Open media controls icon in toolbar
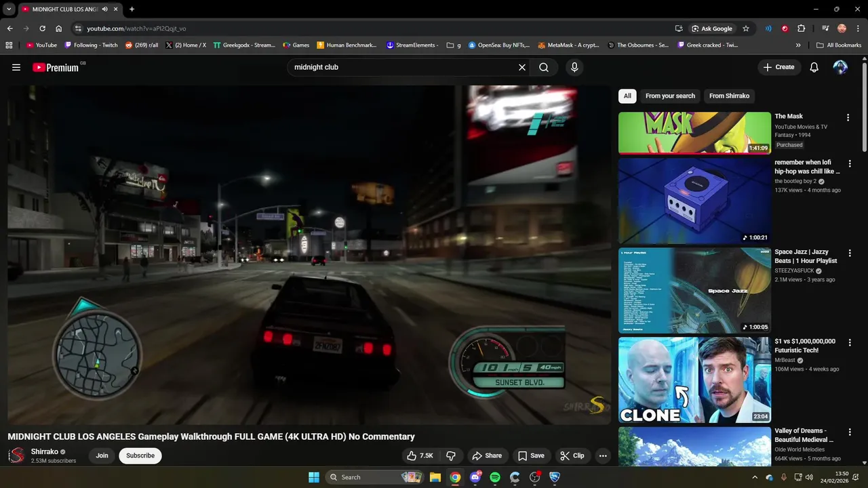The width and height of the screenshot is (868, 488). click(825, 28)
